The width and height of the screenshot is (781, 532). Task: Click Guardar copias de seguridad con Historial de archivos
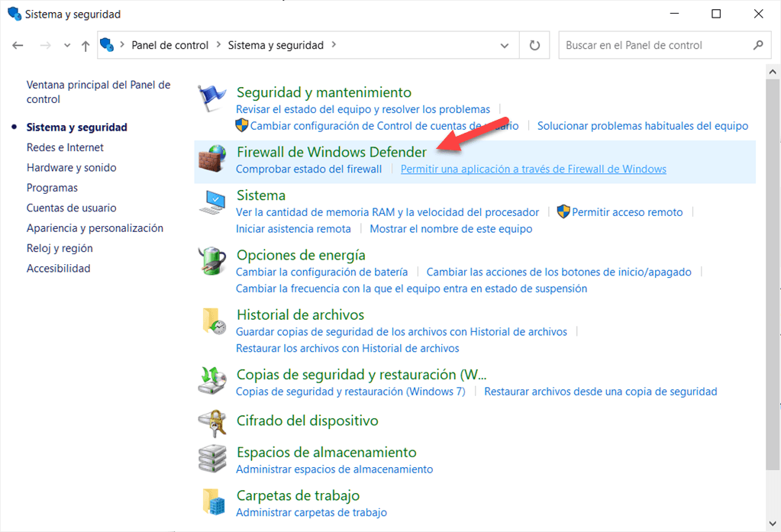tap(402, 332)
